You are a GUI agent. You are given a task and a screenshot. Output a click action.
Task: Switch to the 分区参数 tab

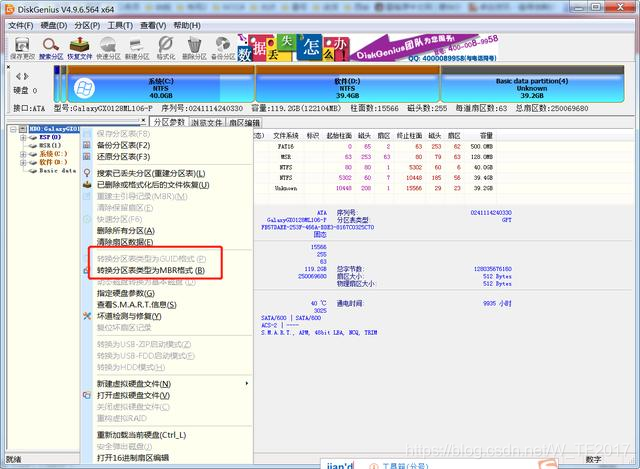(169, 122)
